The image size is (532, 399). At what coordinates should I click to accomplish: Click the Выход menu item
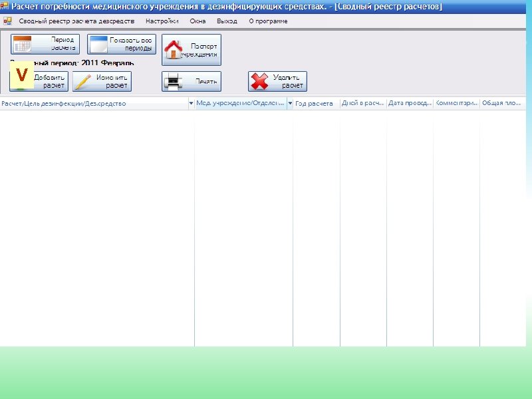pyautogui.click(x=227, y=21)
